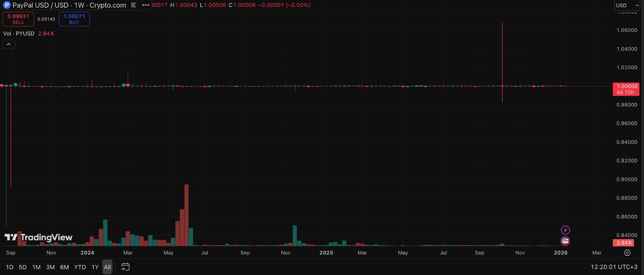
Task: Select the 3M time range
Action: coord(50,267)
